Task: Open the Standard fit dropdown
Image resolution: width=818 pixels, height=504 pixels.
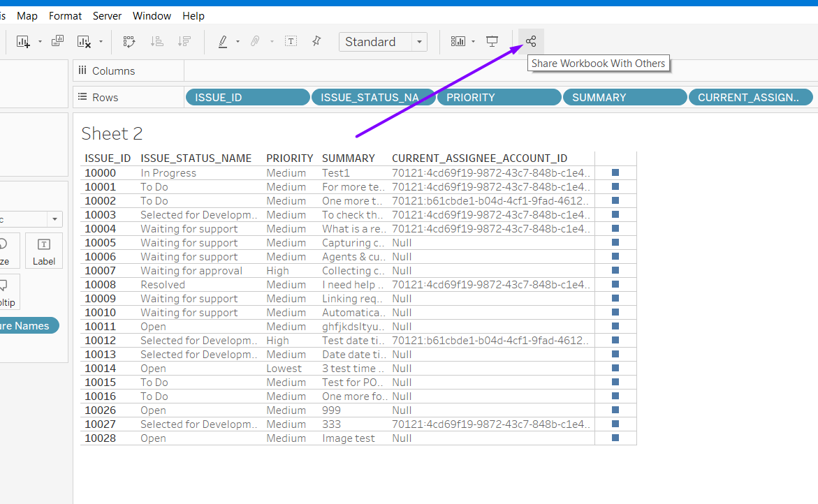Action: (x=419, y=42)
